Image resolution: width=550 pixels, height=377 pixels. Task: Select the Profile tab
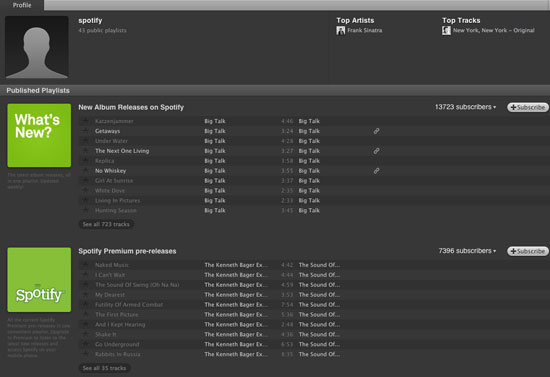(22, 5)
